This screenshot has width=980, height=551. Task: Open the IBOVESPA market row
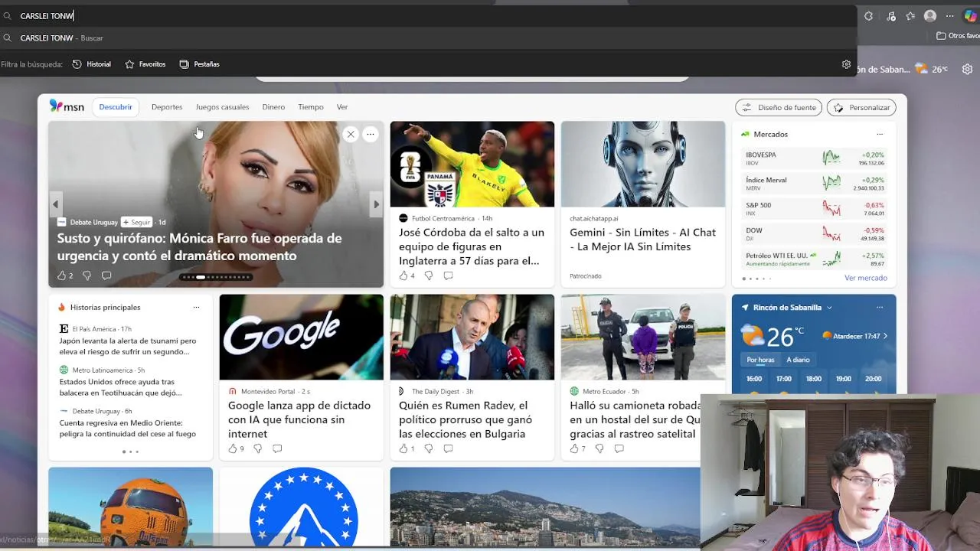point(815,158)
